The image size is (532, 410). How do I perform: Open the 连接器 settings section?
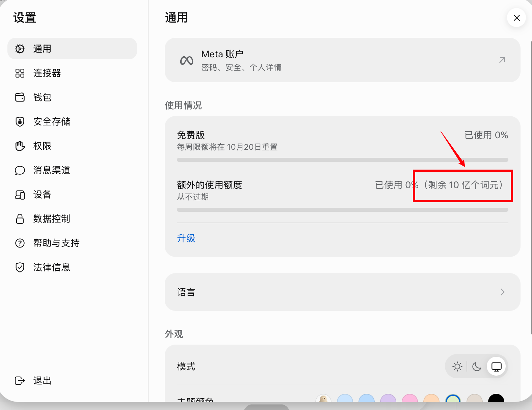72,73
